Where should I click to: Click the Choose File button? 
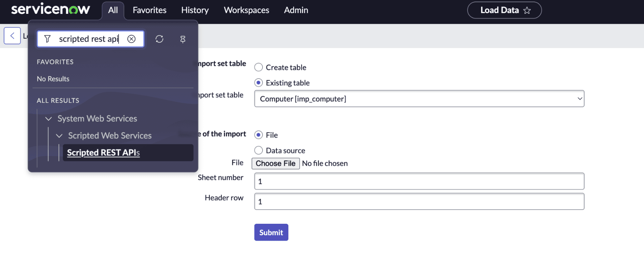(275, 164)
